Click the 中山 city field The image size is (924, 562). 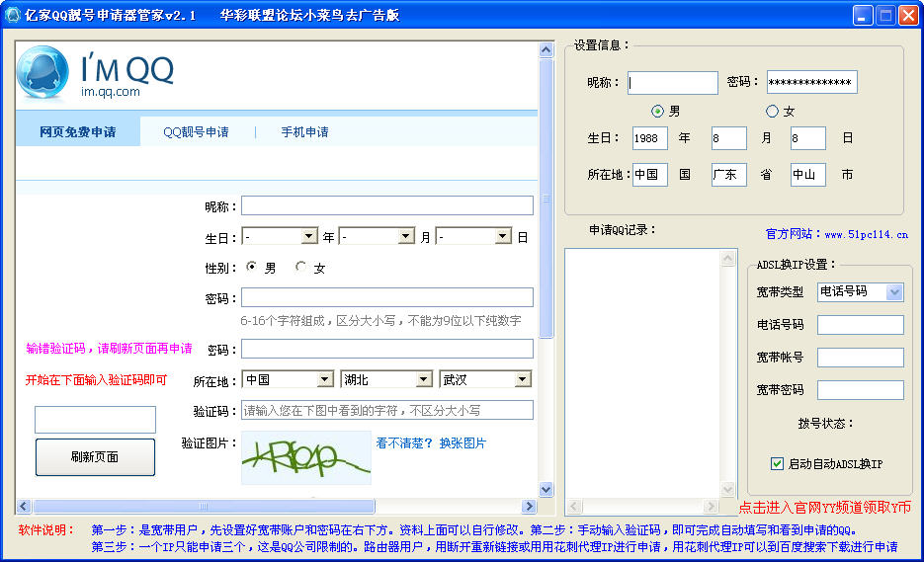(x=808, y=175)
